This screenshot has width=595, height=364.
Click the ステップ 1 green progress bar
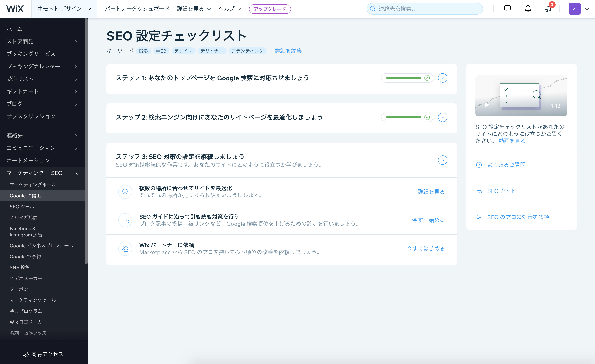(x=403, y=78)
